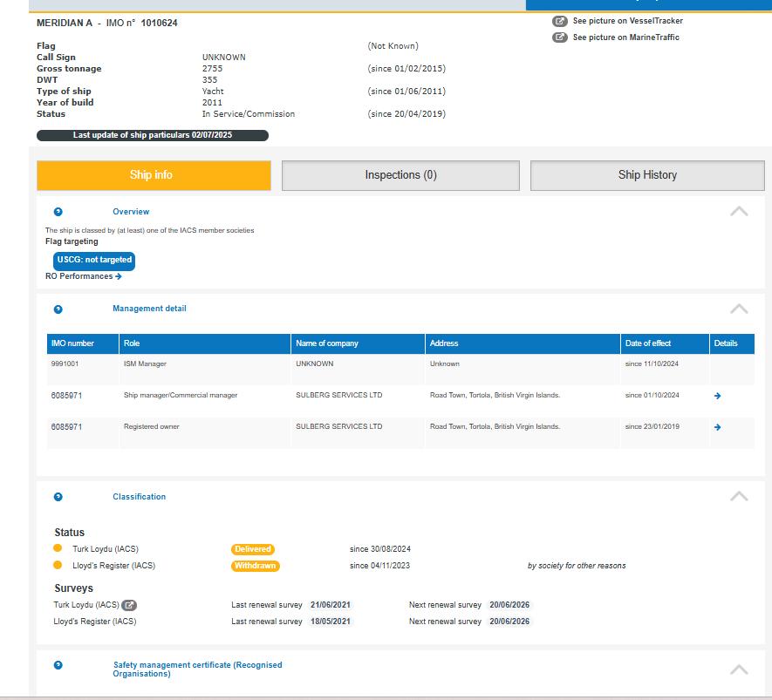This screenshot has width=772, height=700.
Task: Click external link icon beside VesselTracker
Action: [x=560, y=21]
